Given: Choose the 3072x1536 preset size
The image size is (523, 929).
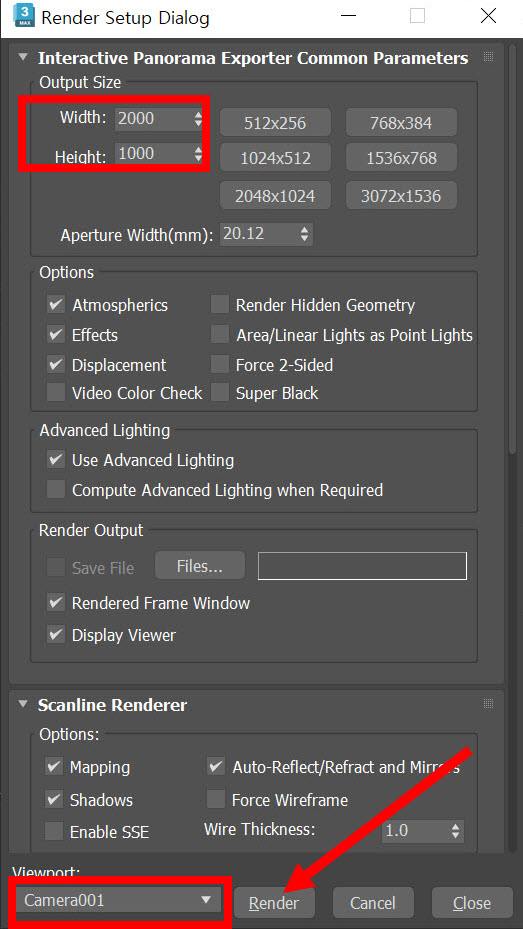Looking at the screenshot, I should (x=401, y=195).
